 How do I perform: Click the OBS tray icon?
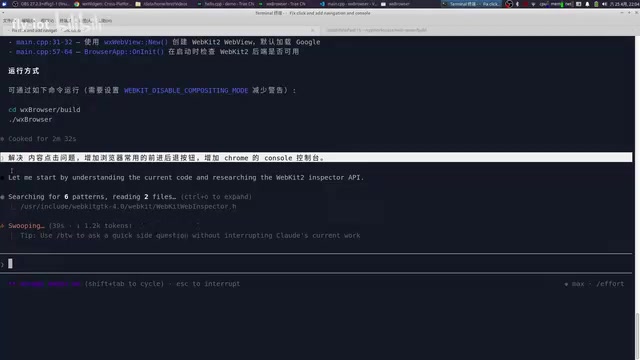click(x=509, y=4)
